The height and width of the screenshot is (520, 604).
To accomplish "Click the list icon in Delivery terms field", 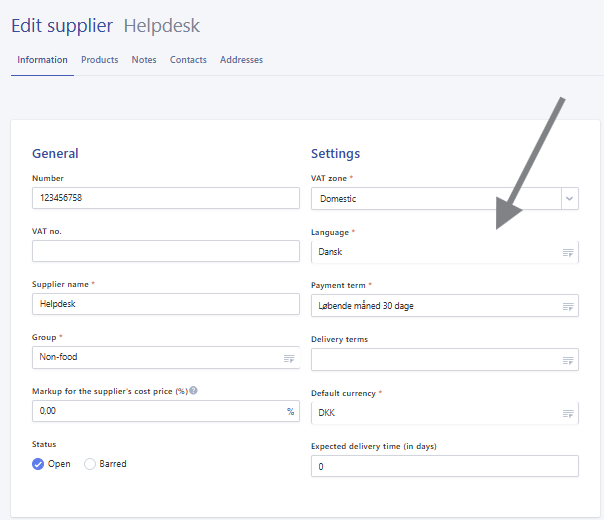I will (568, 361).
